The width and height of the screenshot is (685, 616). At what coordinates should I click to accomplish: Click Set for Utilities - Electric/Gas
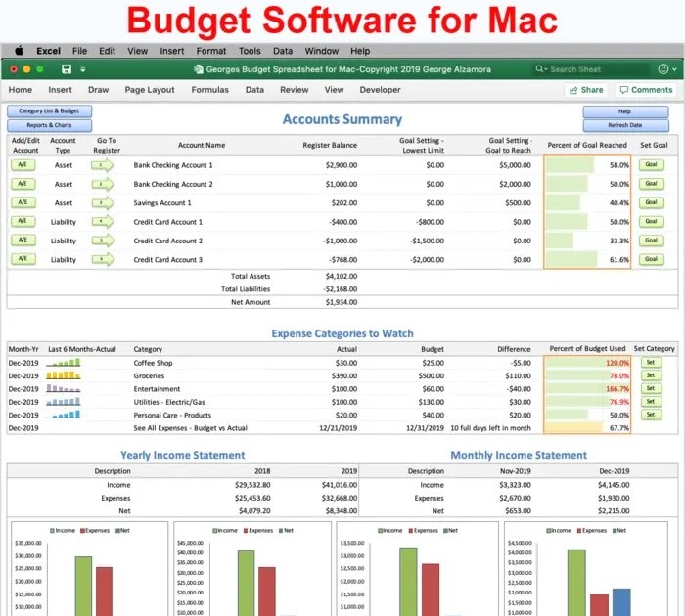(651, 402)
